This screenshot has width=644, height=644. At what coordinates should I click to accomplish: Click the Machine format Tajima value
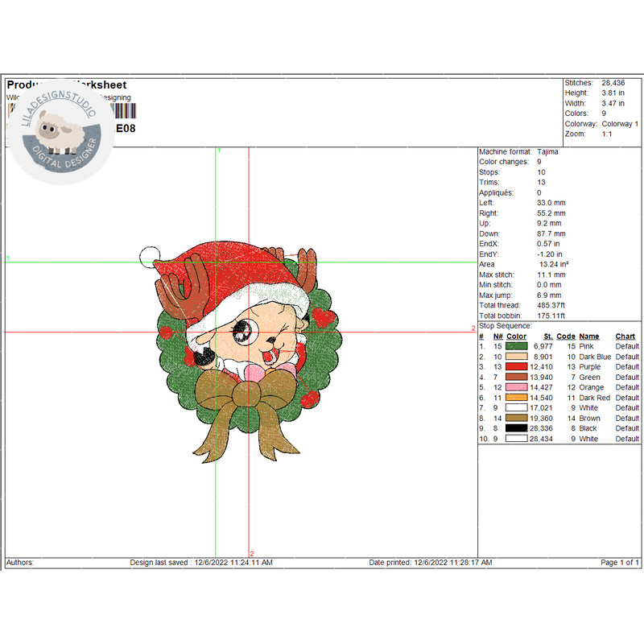548,152
